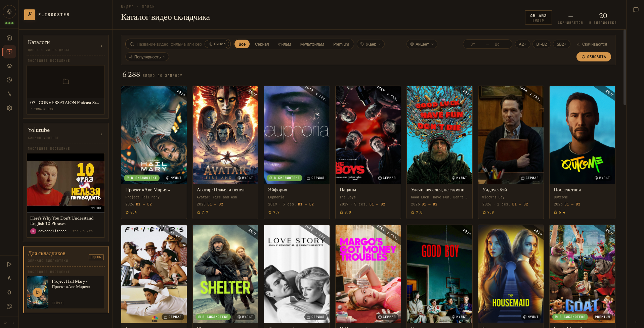This screenshot has width=644, height=328.
Task: Click the letter O sidebar icon
Action: point(9,292)
